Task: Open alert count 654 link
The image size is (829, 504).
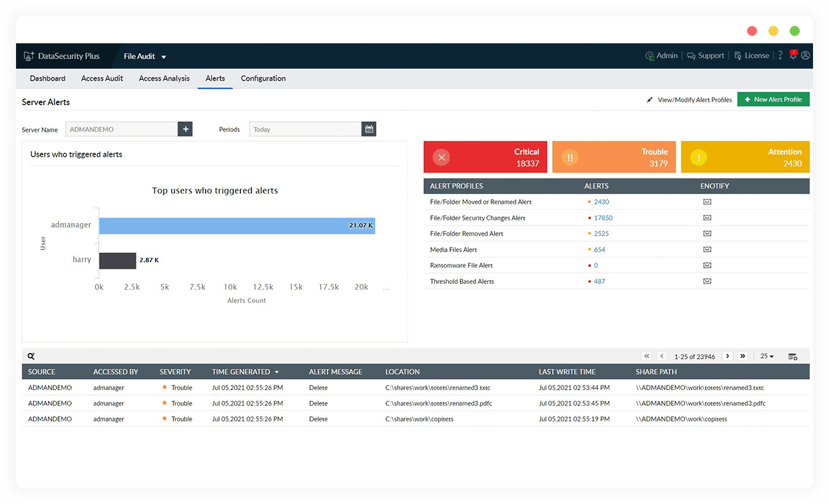Action: pyautogui.click(x=600, y=250)
